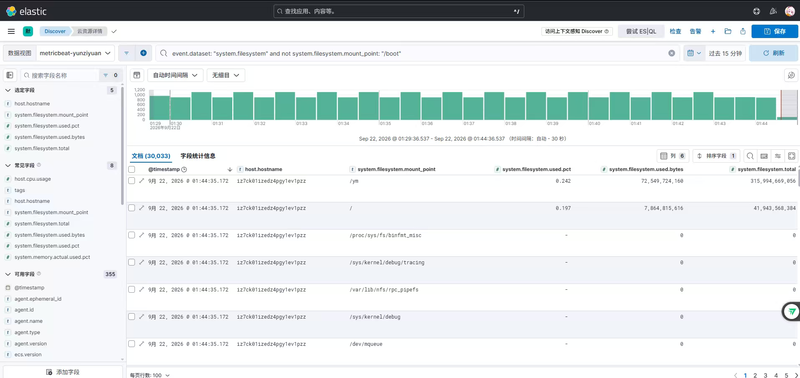Viewport: 800px width, 378px height.
Task: Open the newsfeed bell icon
Action: pyautogui.click(x=773, y=11)
